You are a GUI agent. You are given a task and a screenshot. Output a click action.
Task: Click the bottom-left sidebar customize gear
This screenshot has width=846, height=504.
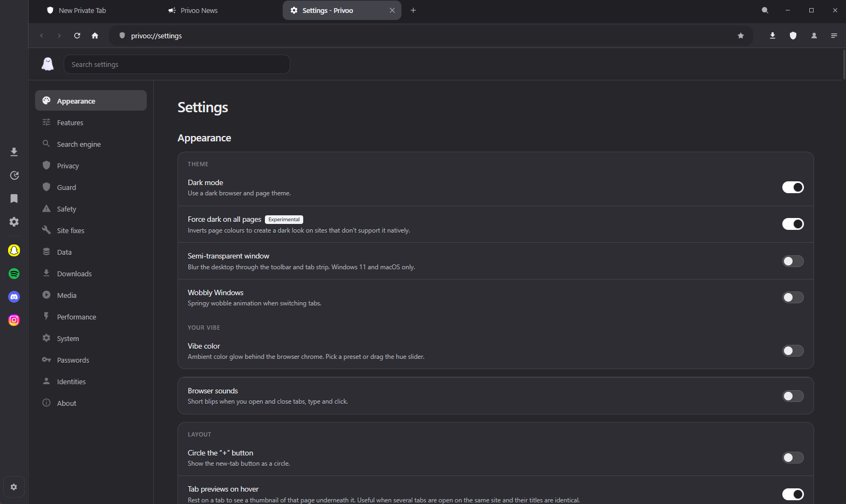pyautogui.click(x=14, y=487)
